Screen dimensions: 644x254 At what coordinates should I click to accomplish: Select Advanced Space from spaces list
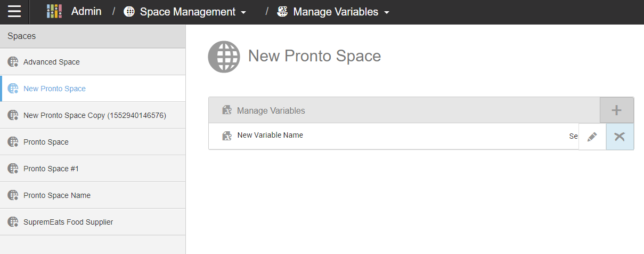pos(52,62)
